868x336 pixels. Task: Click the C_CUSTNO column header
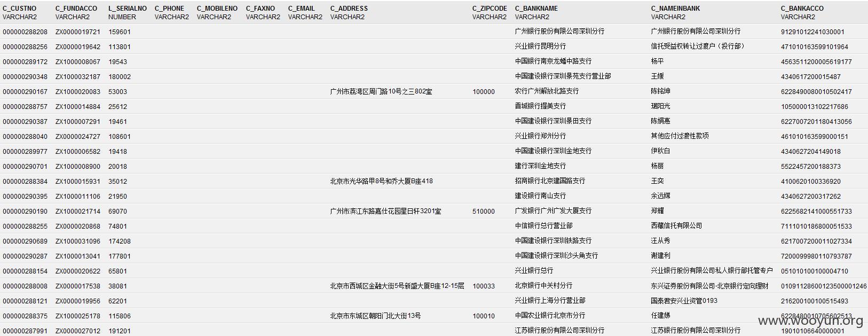point(20,9)
